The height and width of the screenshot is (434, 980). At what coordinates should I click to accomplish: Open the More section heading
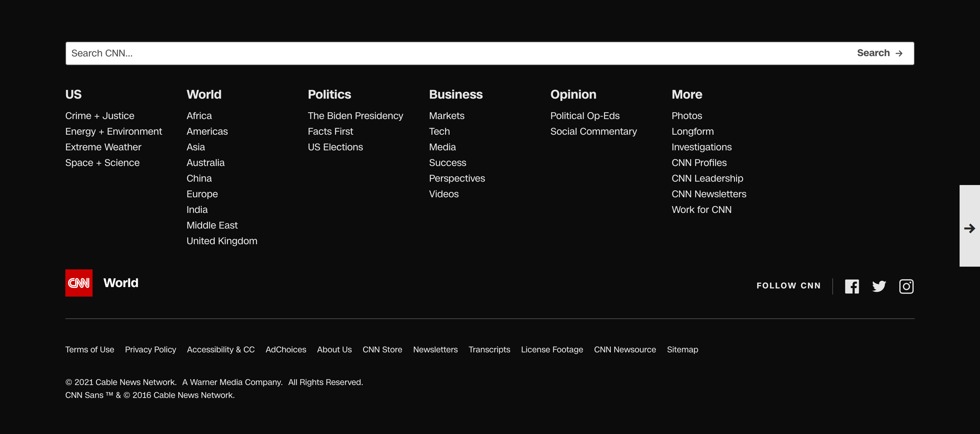click(687, 94)
